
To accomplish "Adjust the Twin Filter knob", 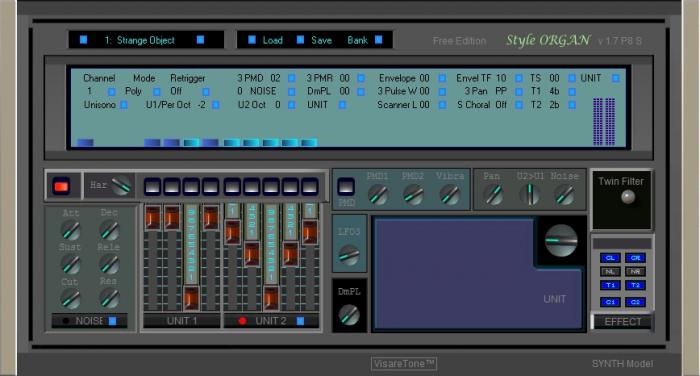I will point(628,197).
